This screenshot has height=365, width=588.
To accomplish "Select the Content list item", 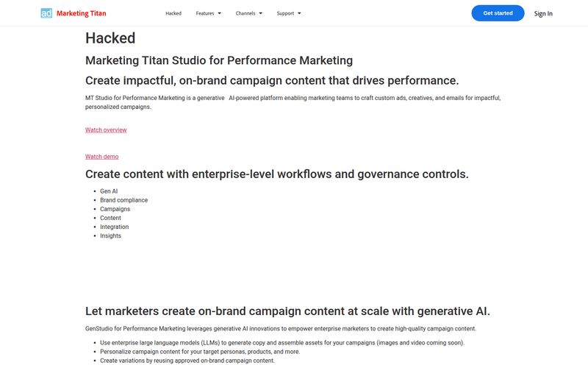I will pyautogui.click(x=111, y=218).
